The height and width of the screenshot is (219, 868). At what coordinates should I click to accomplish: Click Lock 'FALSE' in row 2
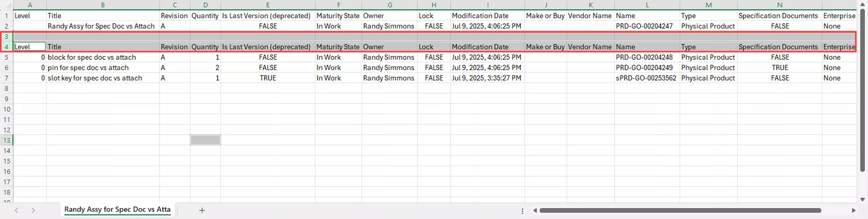(x=434, y=26)
